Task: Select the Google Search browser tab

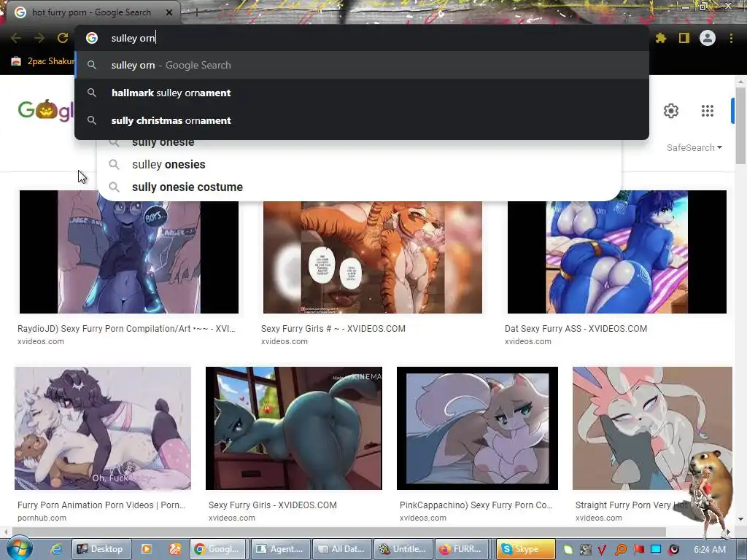Action: click(90, 12)
